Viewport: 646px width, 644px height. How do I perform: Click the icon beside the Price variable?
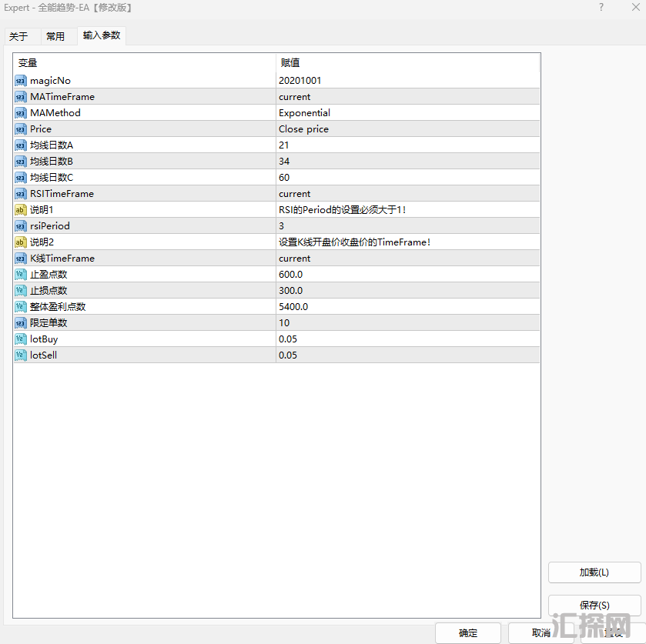click(21, 129)
